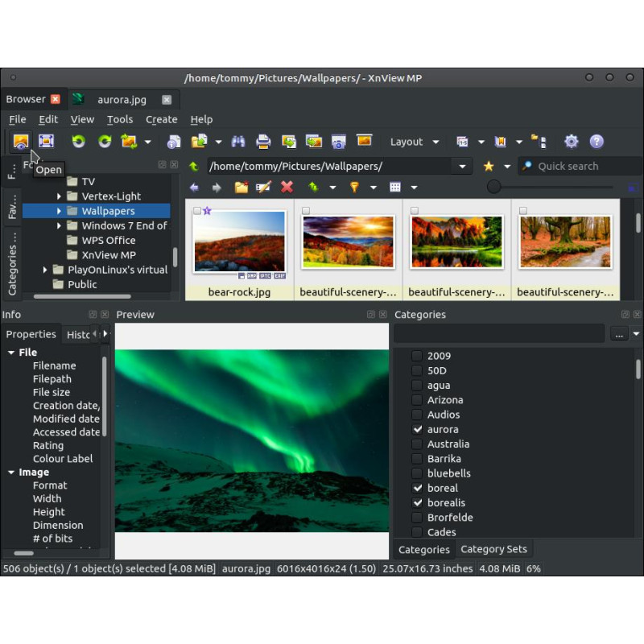644x644 pixels.
Task: Check the Australia category checkbox
Action: [417, 444]
